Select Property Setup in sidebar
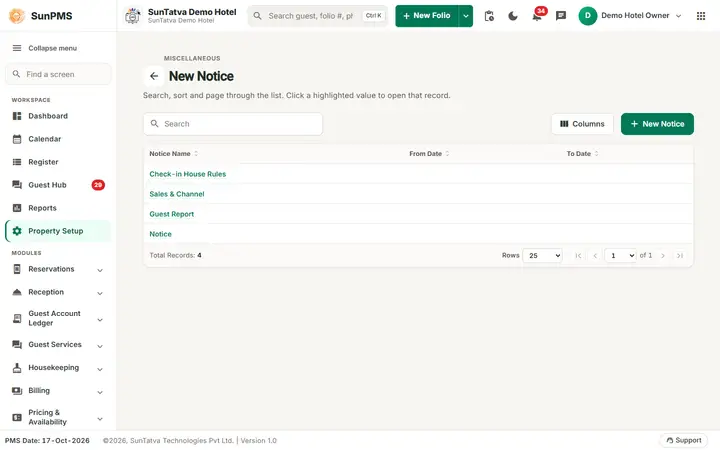The height and width of the screenshot is (450, 720). coord(58,231)
